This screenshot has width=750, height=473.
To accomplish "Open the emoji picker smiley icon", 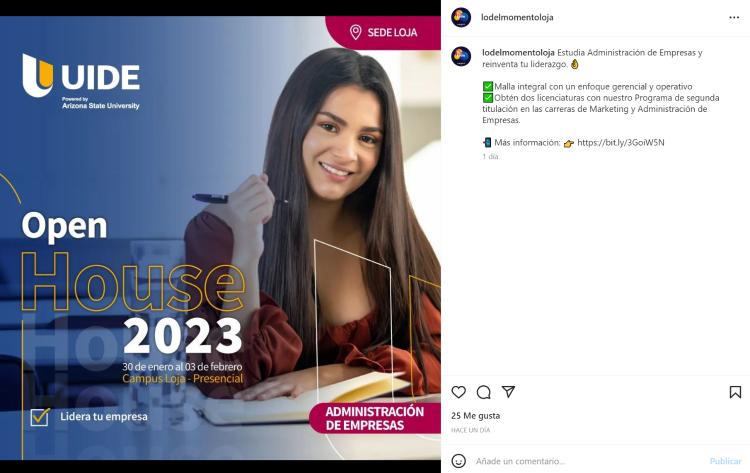I will pyautogui.click(x=458, y=461).
